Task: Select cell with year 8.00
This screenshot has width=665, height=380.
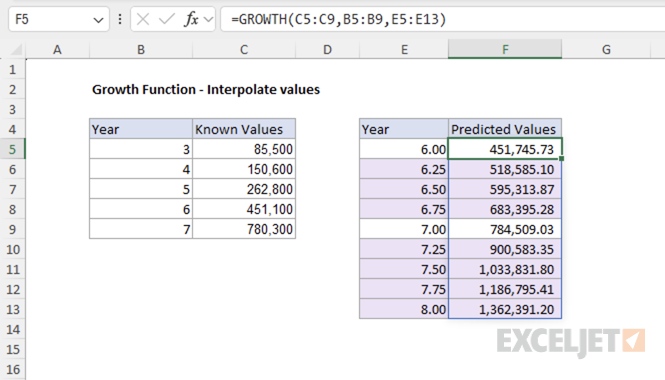Action: (404, 309)
